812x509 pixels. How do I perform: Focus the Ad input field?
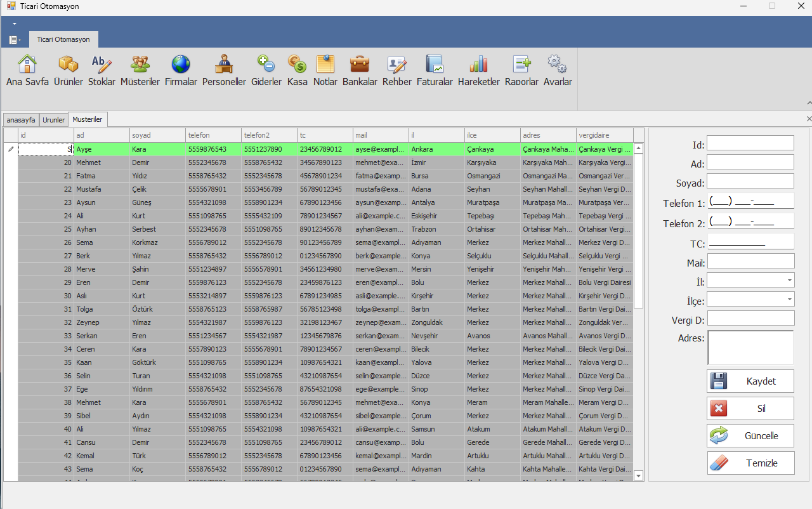[750, 162]
